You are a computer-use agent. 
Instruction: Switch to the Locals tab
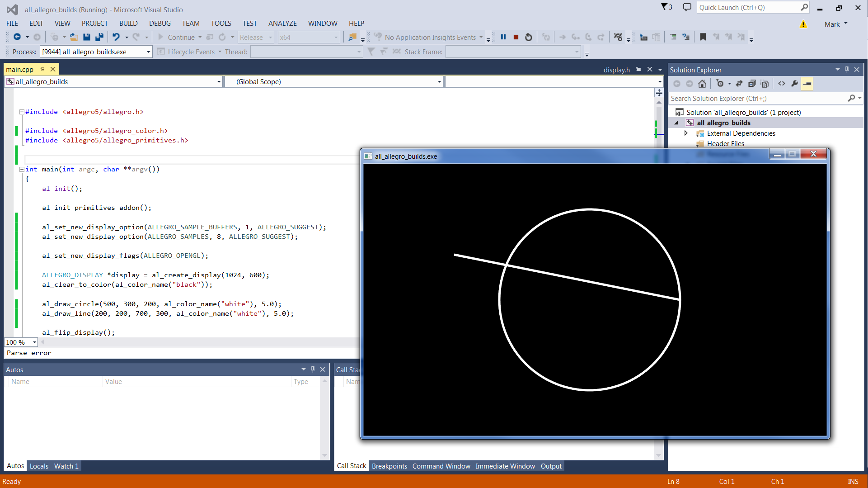(x=39, y=466)
